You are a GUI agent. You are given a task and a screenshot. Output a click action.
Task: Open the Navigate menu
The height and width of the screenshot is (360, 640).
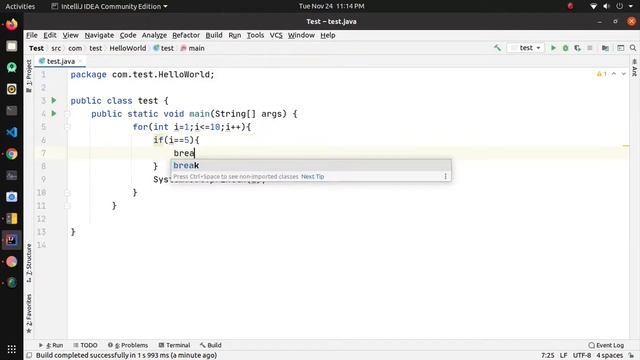click(x=99, y=35)
